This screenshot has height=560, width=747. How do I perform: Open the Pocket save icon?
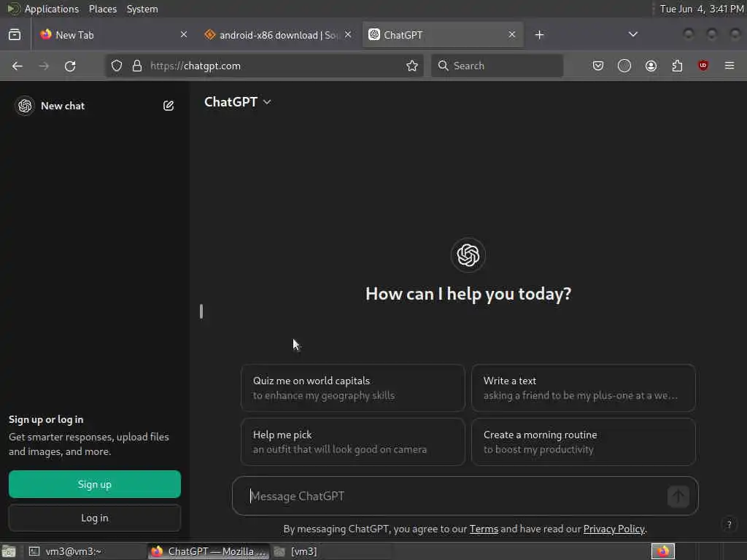[x=598, y=66]
